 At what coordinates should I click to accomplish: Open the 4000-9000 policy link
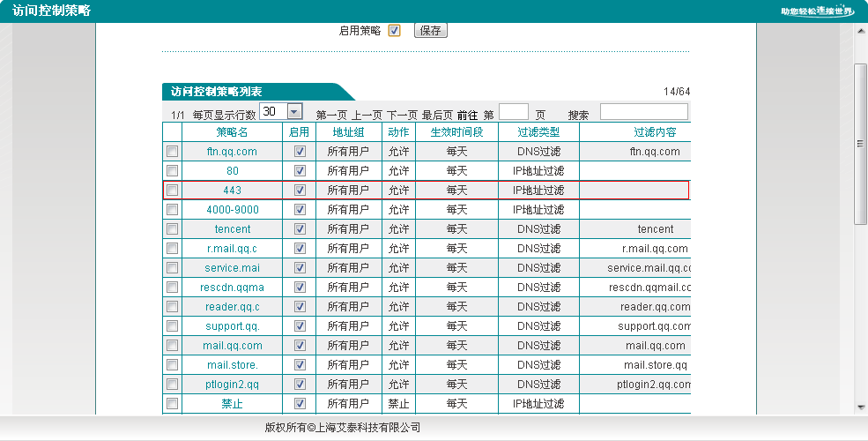coord(233,209)
